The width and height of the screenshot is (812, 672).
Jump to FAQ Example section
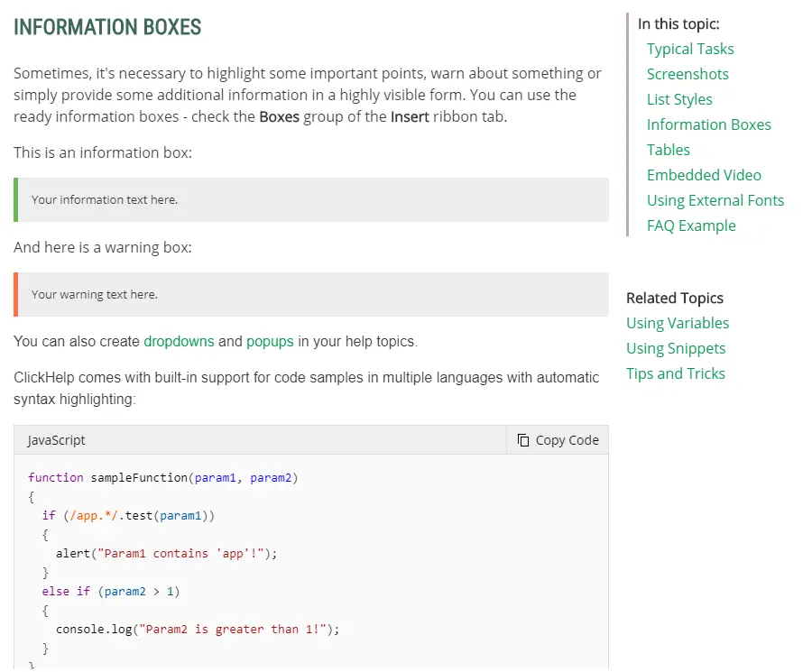coord(691,226)
